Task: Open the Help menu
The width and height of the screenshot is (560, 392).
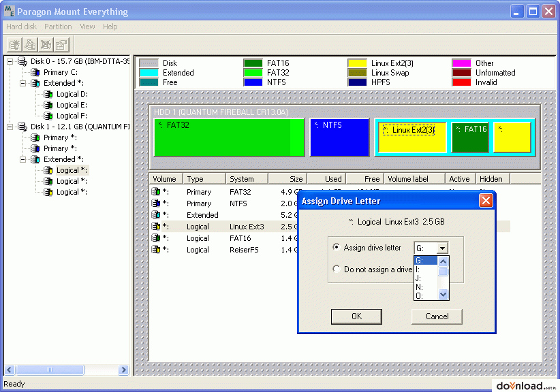Action: tap(110, 27)
